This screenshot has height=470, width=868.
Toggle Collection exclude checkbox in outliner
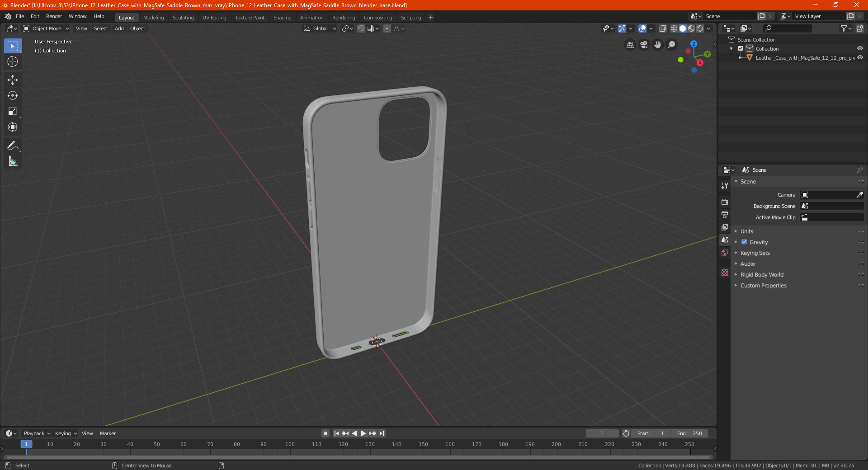tap(741, 48)
